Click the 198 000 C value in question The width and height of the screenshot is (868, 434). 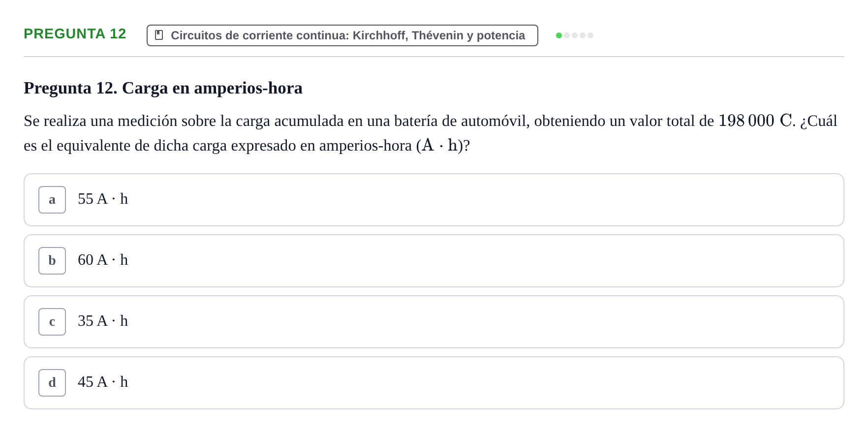click(755, 121)
